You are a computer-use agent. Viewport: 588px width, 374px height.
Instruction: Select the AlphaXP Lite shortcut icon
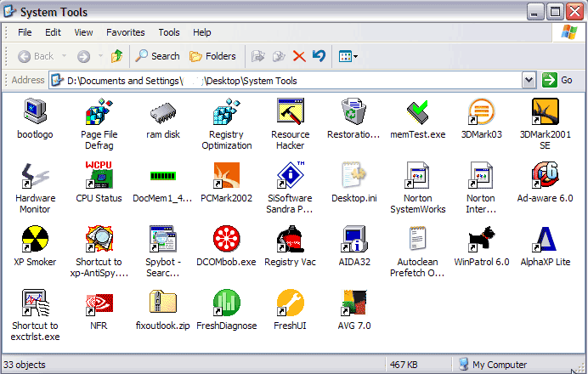tap(546, 239)
